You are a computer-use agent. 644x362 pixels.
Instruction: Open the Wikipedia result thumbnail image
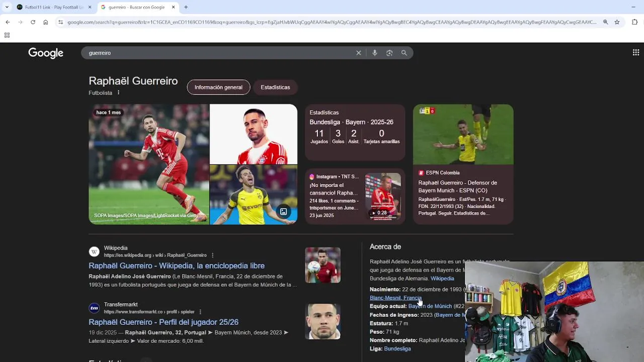pyautogui.click(x=323, y=265)
